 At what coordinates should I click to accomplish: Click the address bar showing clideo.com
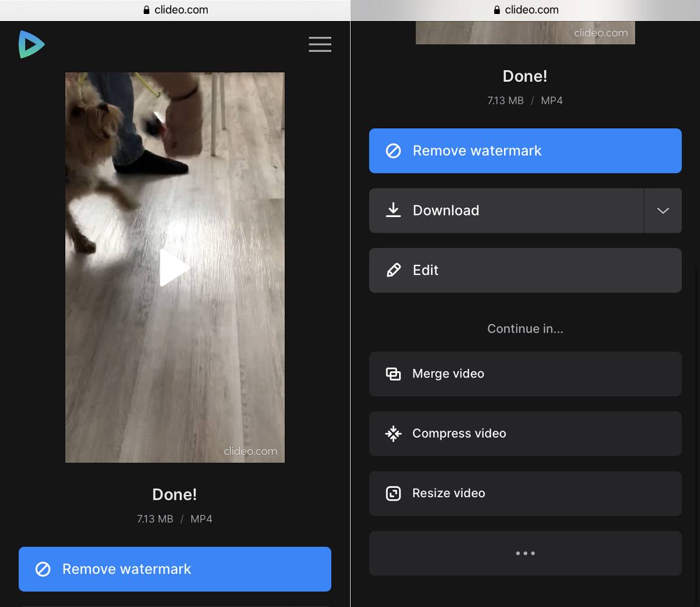point(175,9)
